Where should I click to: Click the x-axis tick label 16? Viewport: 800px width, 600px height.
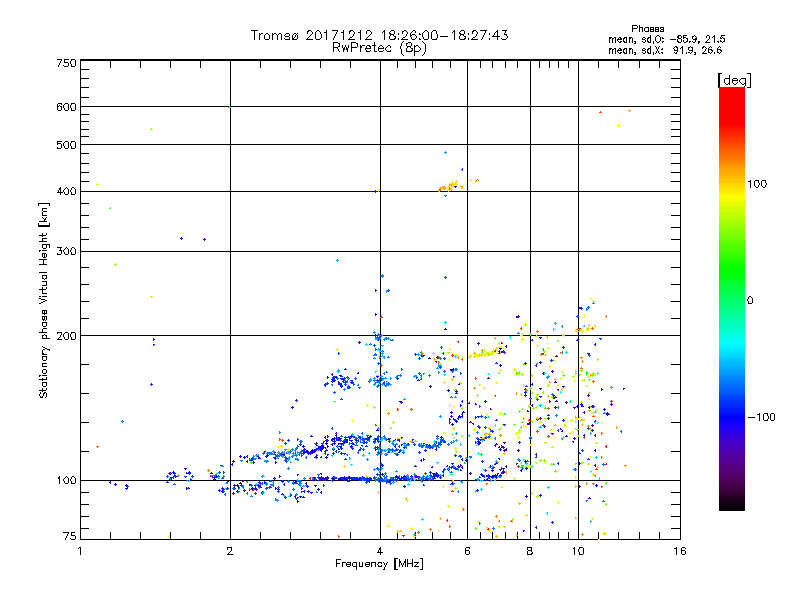coord(680,551)
